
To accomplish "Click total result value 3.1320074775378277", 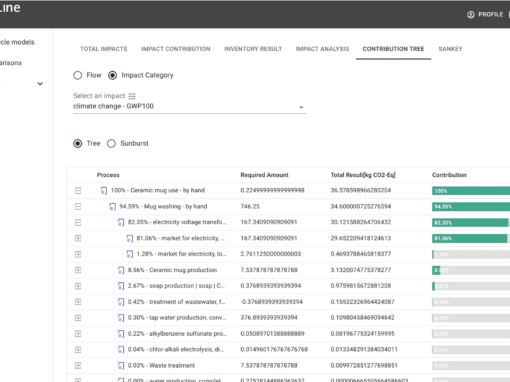I will point(361,270).
